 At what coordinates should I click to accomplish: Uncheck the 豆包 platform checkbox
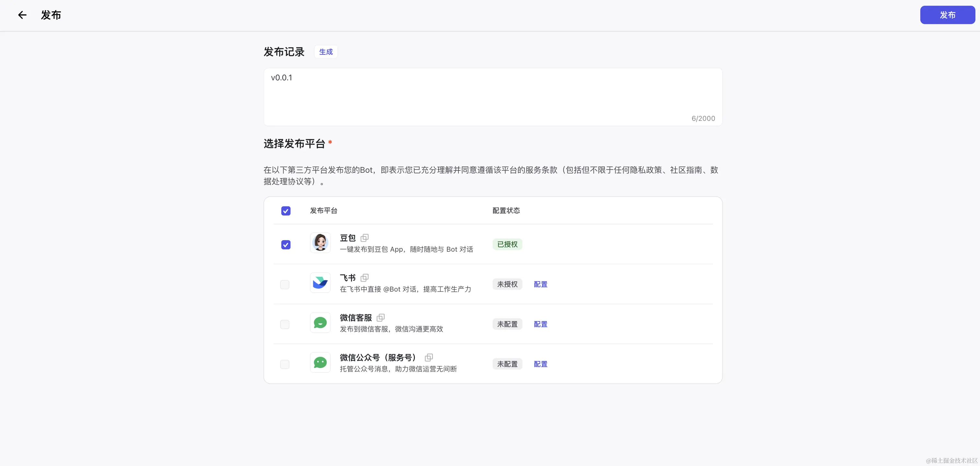[286, 245]
